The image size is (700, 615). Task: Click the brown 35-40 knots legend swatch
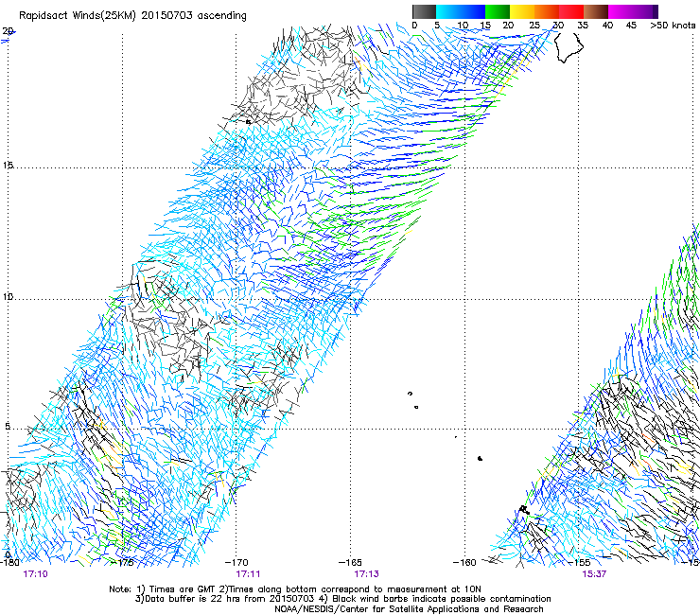tap(596, 11)
